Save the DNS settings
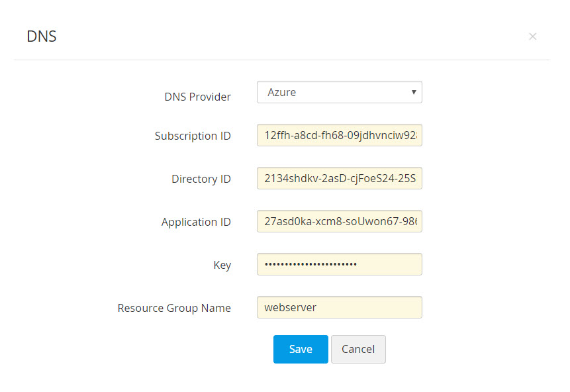The height and width of the screenshot is (392, 570). click(301, 349)
